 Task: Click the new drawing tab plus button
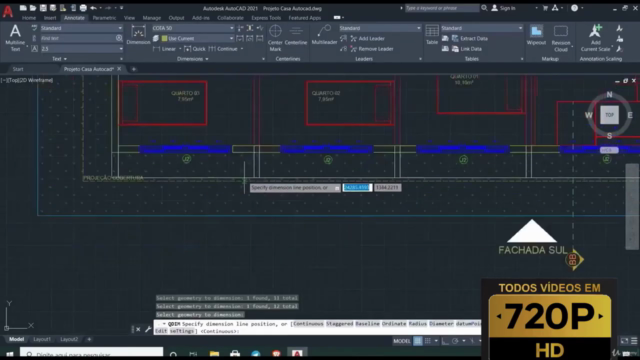point(133,69)
